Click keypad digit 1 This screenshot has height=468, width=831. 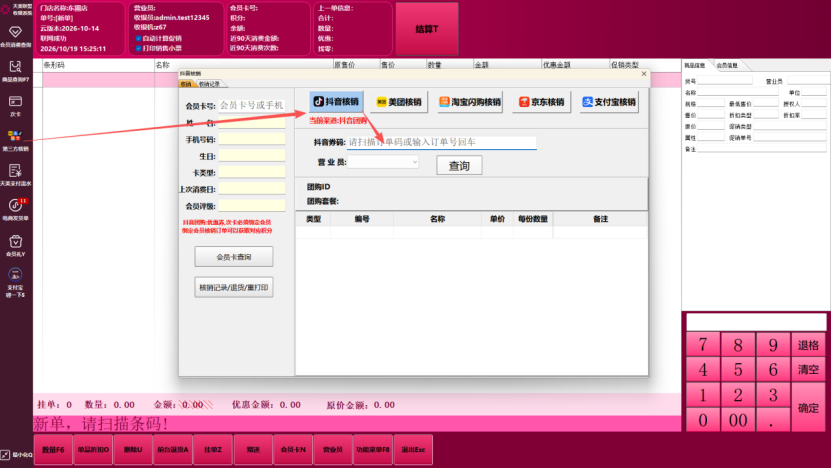click(x=703, y=395)
